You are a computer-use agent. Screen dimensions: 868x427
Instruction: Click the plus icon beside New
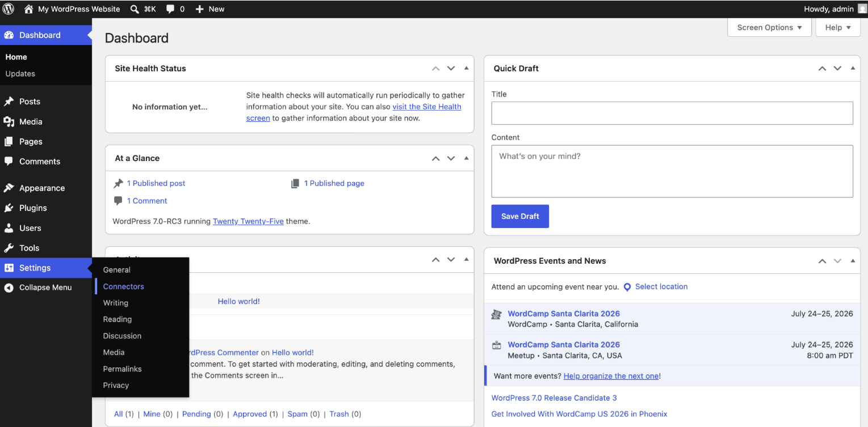pos(199,9)
